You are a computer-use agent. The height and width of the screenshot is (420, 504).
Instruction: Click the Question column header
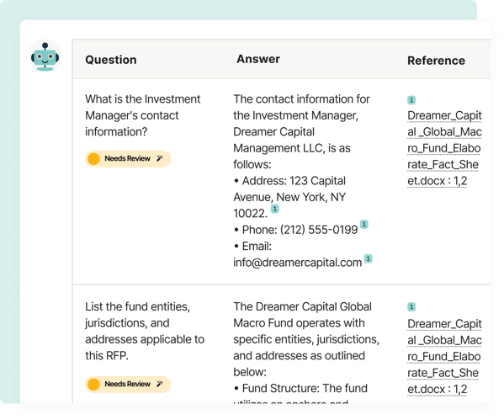(111, 60)
